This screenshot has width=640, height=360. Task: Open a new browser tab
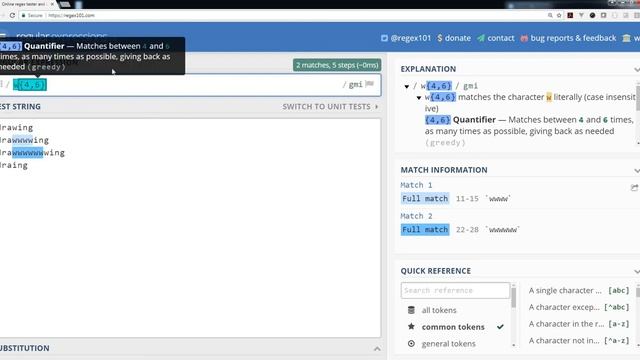pyautogui.click(x=65, y=4)
